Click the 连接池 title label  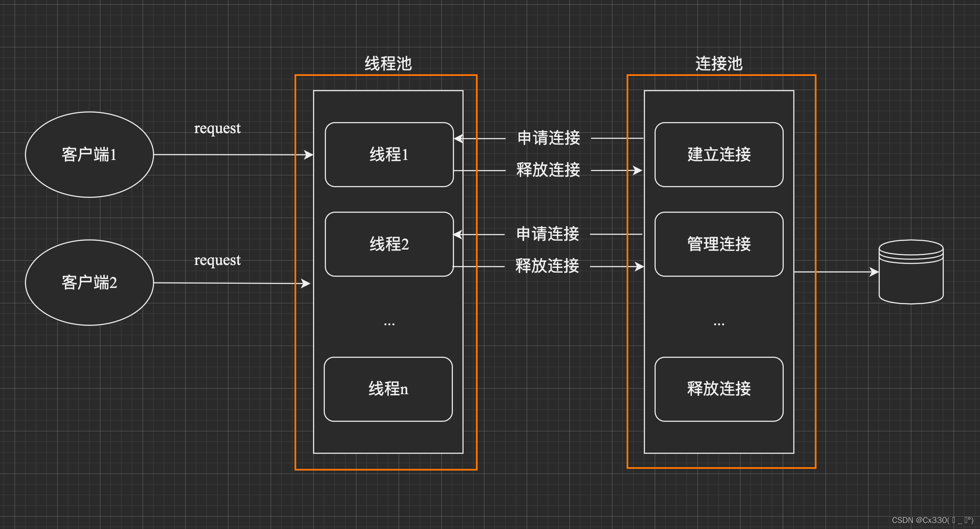point(719,64)
